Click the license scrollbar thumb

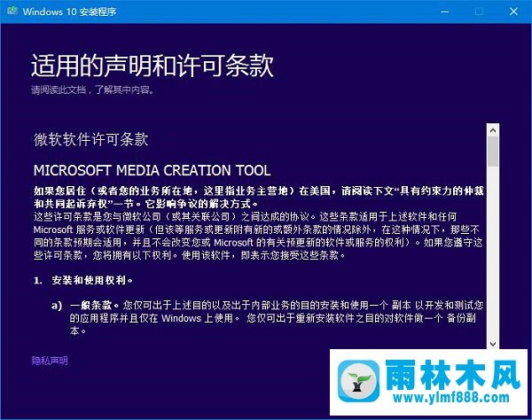coord(493,152)
